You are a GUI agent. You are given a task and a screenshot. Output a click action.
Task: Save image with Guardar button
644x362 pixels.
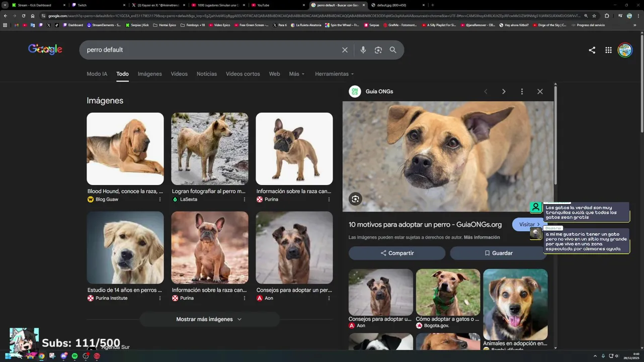(x=498, y=253)
